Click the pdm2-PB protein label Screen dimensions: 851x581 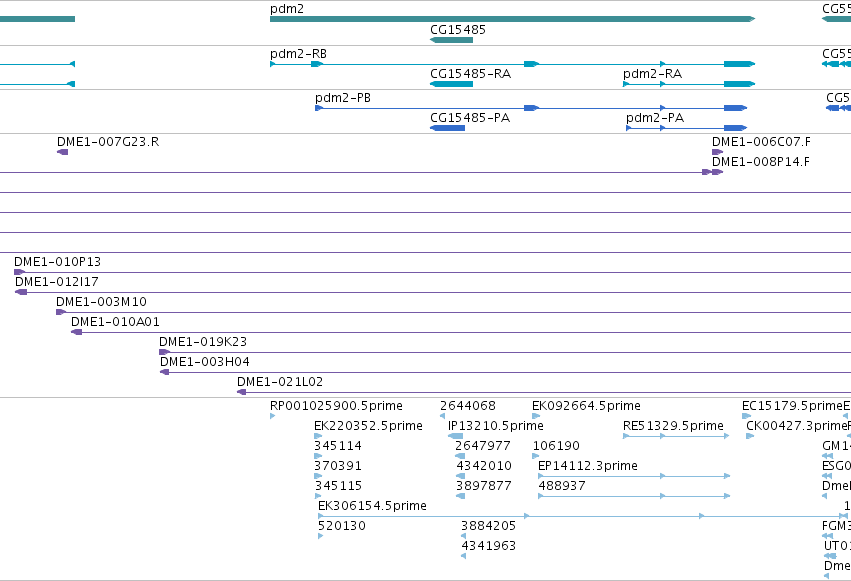(343, 98)
